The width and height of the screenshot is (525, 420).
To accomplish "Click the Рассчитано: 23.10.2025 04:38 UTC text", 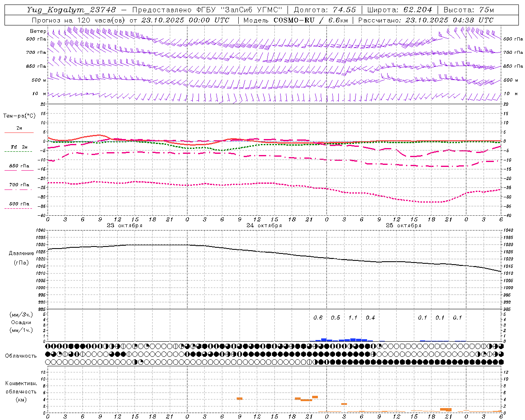I will tap(426, 20).
